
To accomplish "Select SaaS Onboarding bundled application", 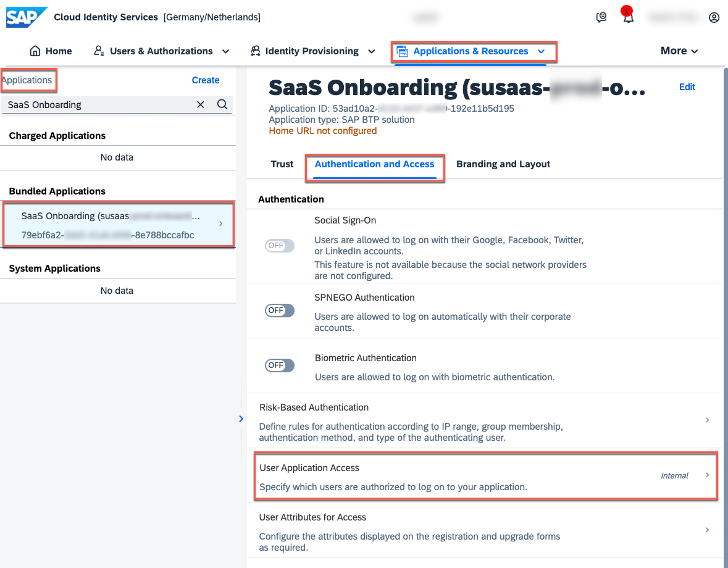I will (x=119, y=225).
